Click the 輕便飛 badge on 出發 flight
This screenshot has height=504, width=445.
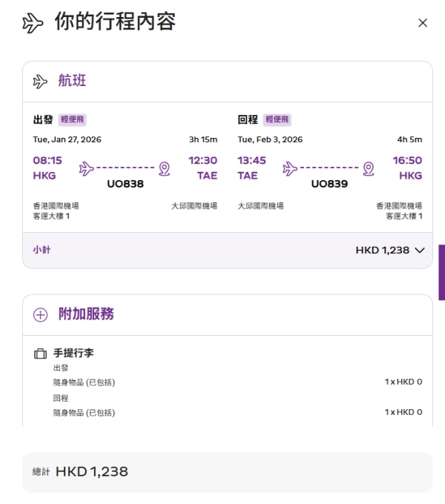pyautogui.click(x=73, y=119)
